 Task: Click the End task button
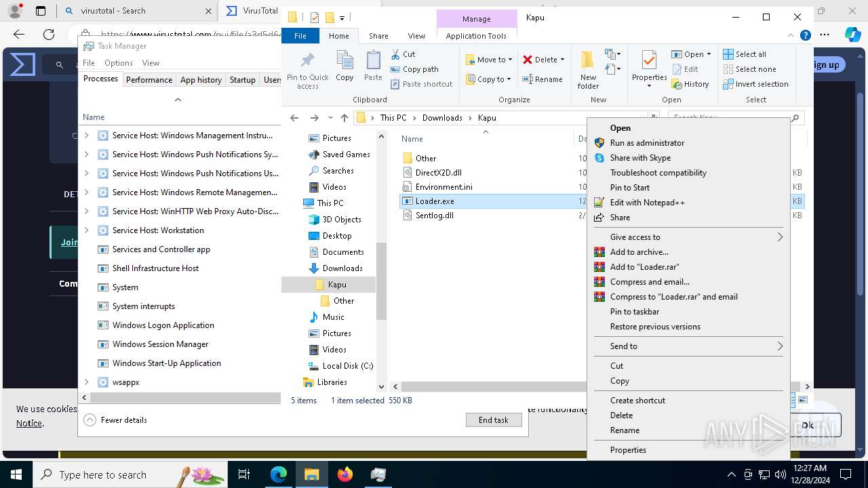(494, 420)
